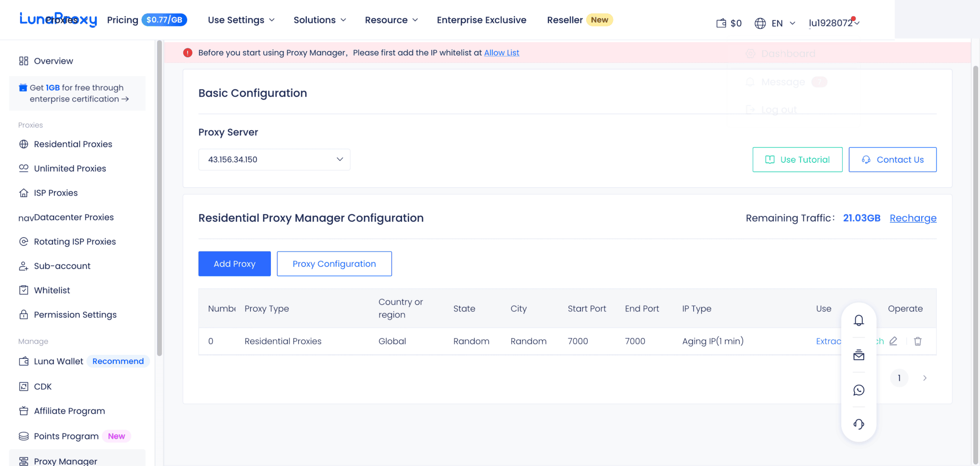Screen dimensions: 980x466
Task: Edit the proxy row using pencil icon
Action: click(893, 341)
